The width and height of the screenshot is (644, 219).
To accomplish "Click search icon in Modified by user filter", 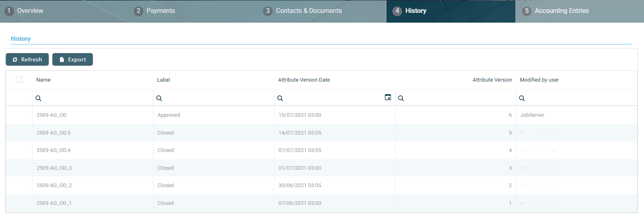I will click(522, 98).
